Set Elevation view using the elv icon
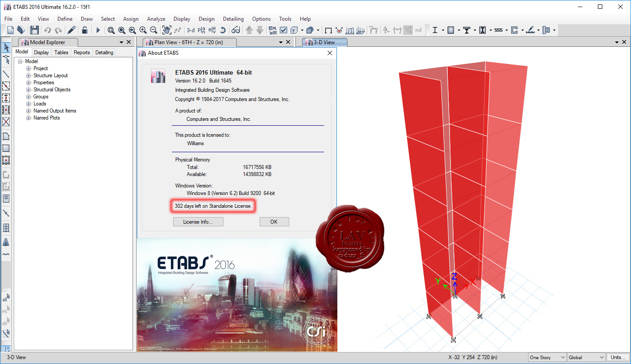Image resolution: width=631 pixels, height=364 pixels. click(212, 30)
